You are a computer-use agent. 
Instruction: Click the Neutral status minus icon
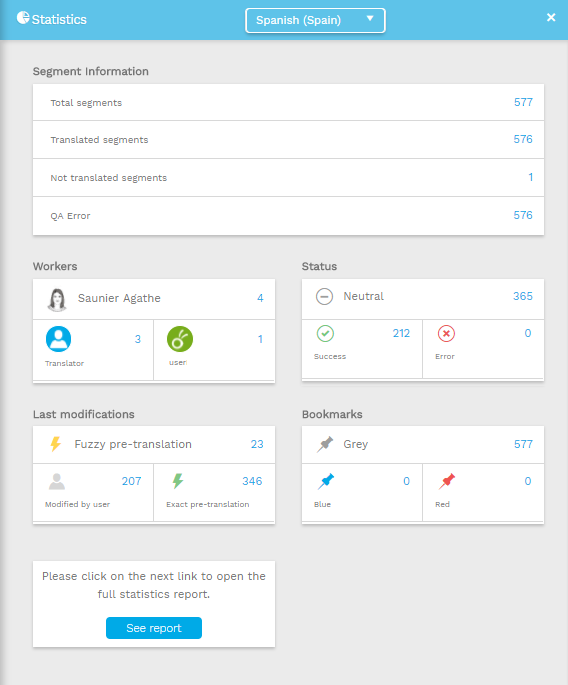[324, 297]
